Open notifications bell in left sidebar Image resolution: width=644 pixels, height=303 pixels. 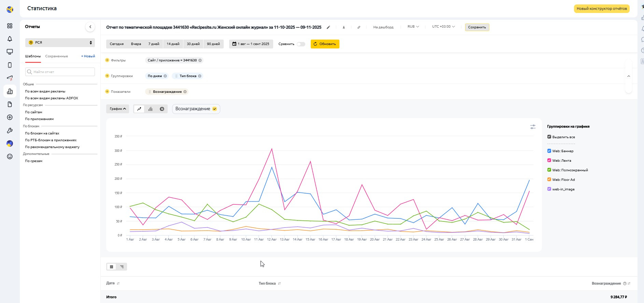point(10,39)
